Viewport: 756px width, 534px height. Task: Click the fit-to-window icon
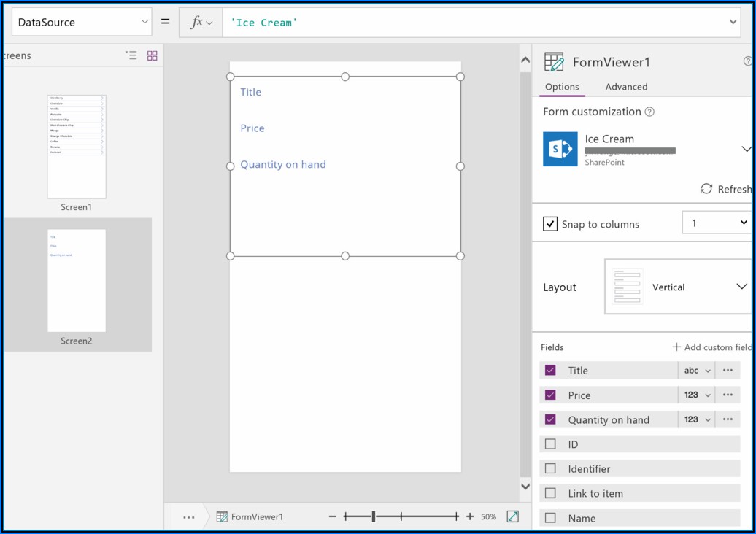point(512,516)
